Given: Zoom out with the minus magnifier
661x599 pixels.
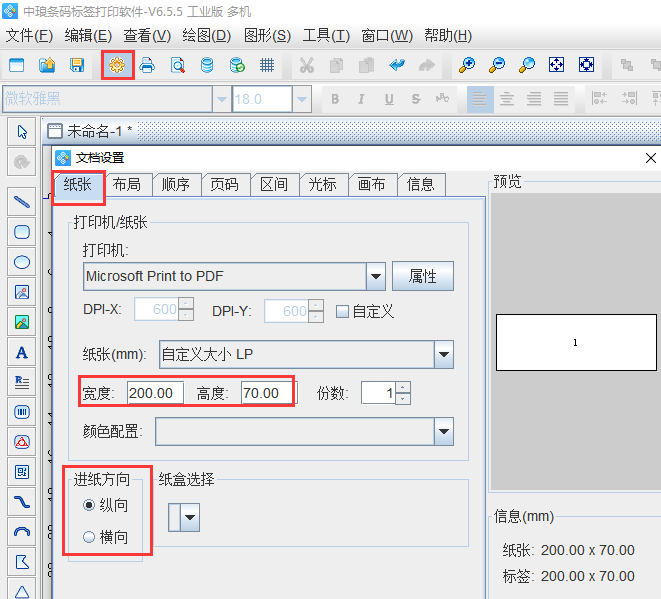Looking at the screenshot, I should [497, 65].
